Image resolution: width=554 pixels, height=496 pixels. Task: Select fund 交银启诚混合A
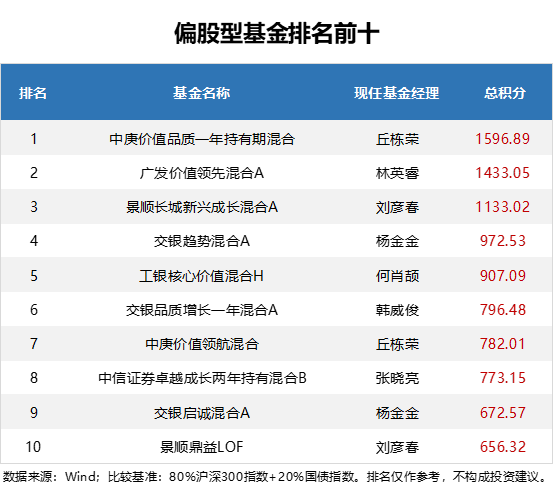click(x=202, y=413)
